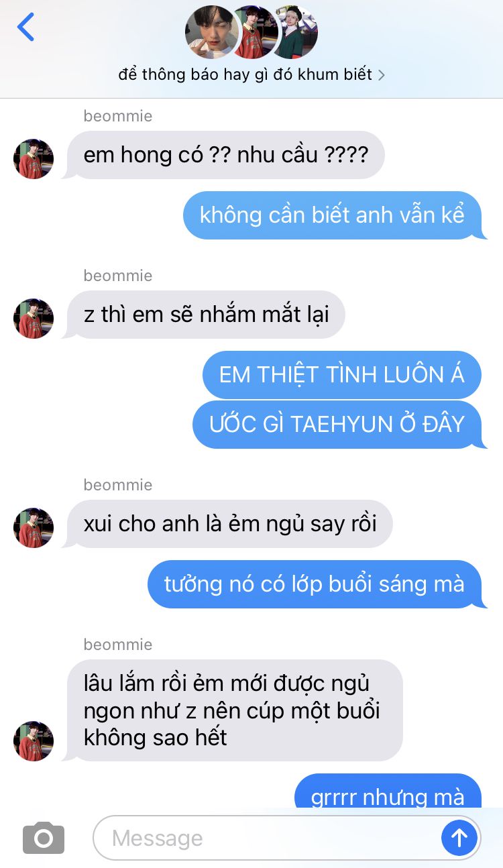This screenshot has height=868, width=503.
Task: Tap the blue back arrow
Action: 25,27
